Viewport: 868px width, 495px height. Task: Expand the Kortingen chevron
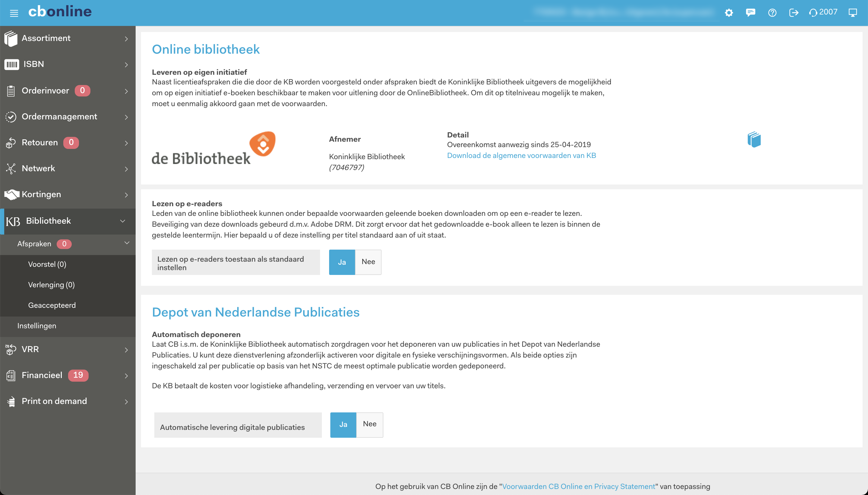[x=126, y=195]
